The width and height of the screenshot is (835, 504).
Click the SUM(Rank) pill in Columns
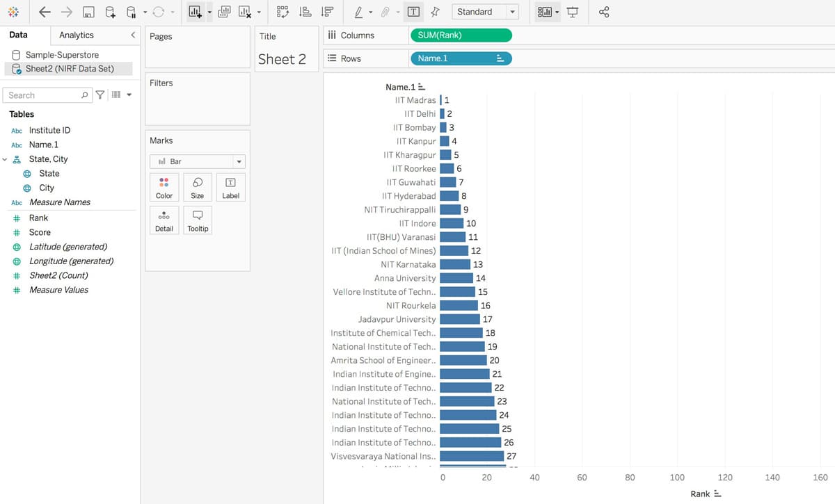[461, 35]
